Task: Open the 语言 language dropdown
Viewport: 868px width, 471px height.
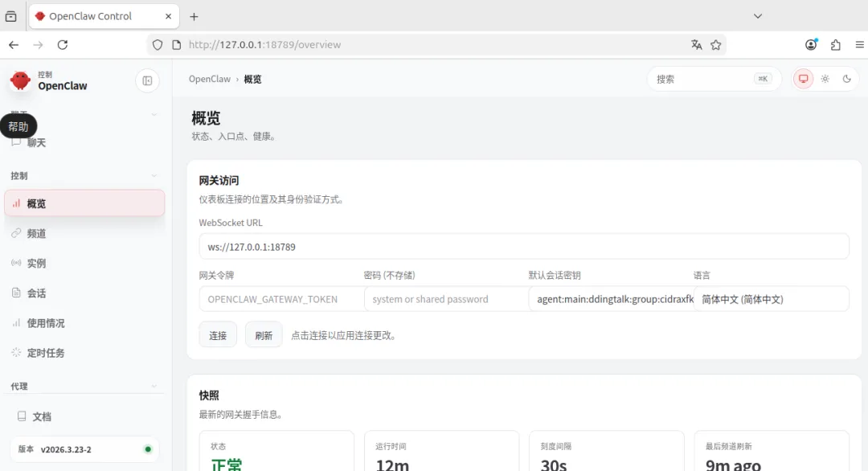Action: tap(772, 299)
